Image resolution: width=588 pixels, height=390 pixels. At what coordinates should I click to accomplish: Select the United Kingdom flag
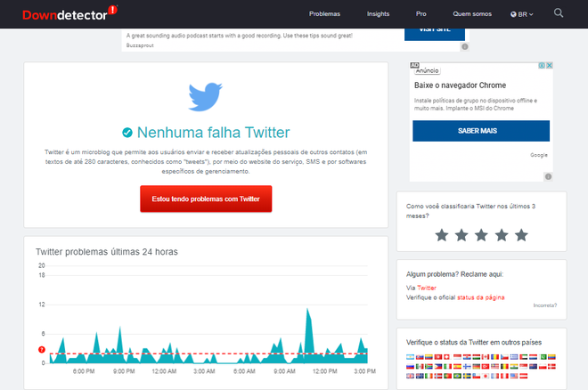click(x=410, y=376)
